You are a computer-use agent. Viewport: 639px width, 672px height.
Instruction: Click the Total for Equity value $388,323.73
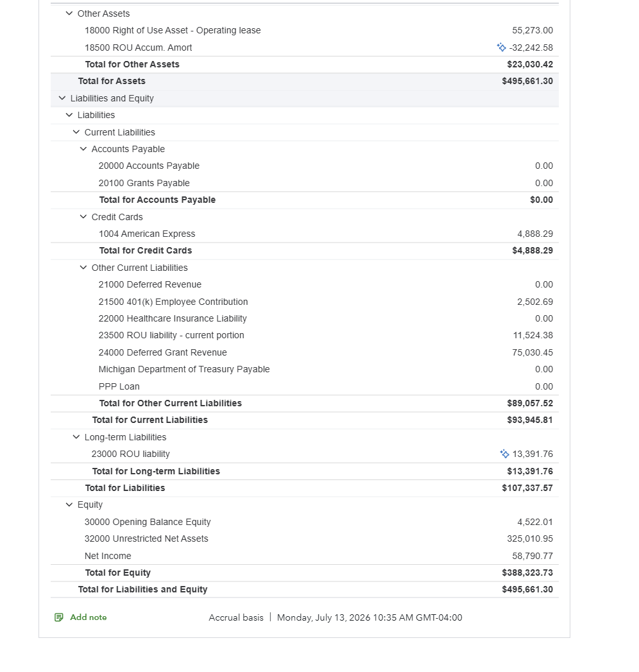tap(527, 573)
